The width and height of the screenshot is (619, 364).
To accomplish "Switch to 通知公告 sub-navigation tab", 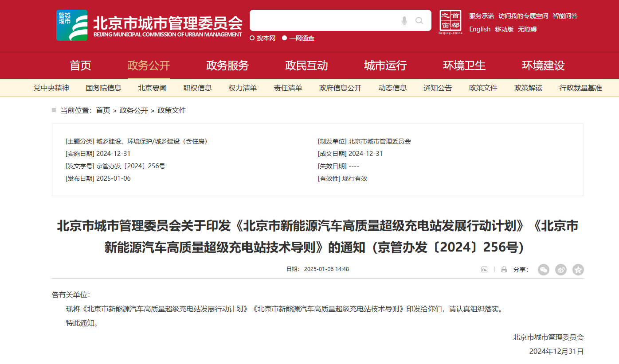I will coord(438,88).
